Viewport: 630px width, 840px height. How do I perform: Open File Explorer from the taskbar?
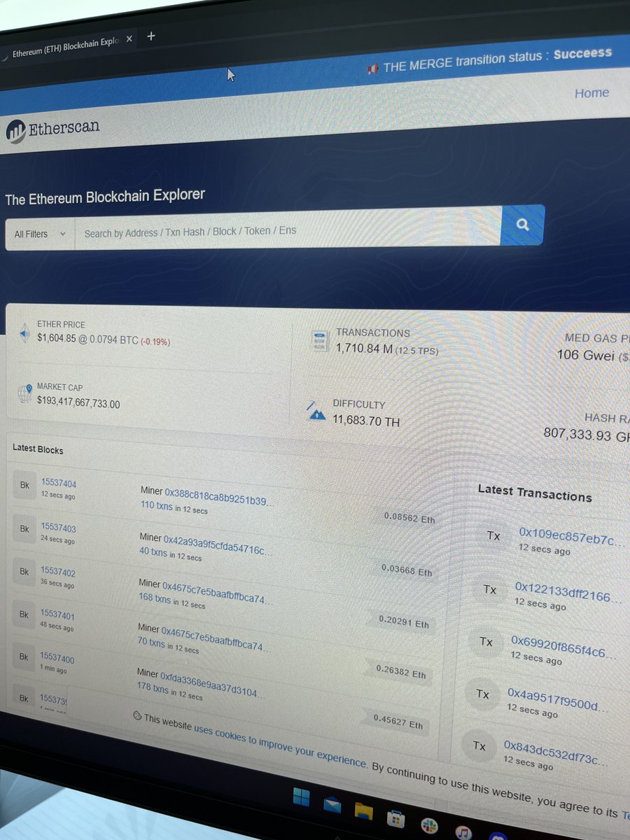coord(363,811)
